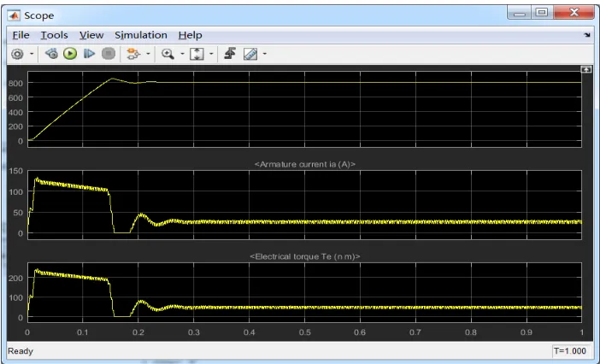Screen dimensions: 600x364
Task: Click the 0.5 x-axis time label
Action: (x=304, y=332)
